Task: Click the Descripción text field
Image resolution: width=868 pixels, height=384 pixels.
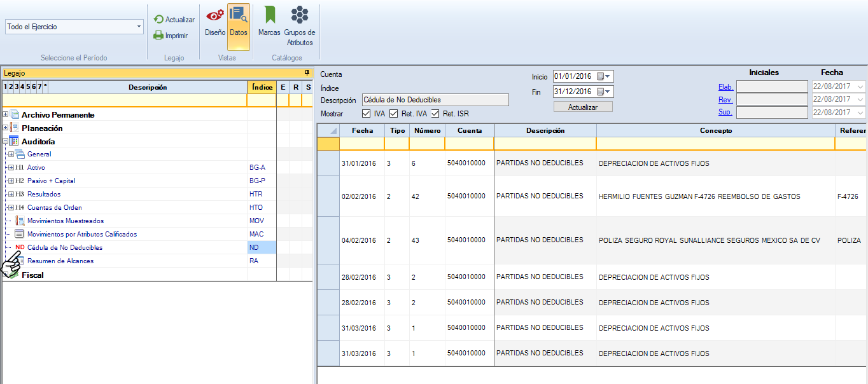Action: [435, 100]
